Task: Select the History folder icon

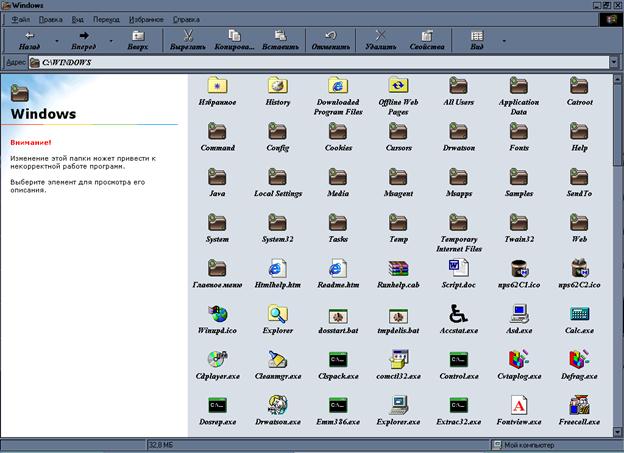Action: pos(278,85)
